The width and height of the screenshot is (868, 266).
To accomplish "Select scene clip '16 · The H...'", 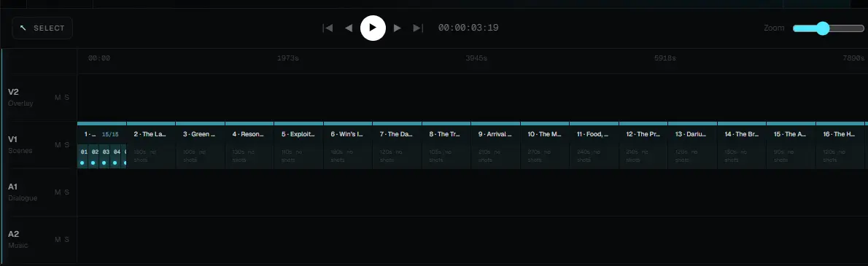I will pos(841,145).
